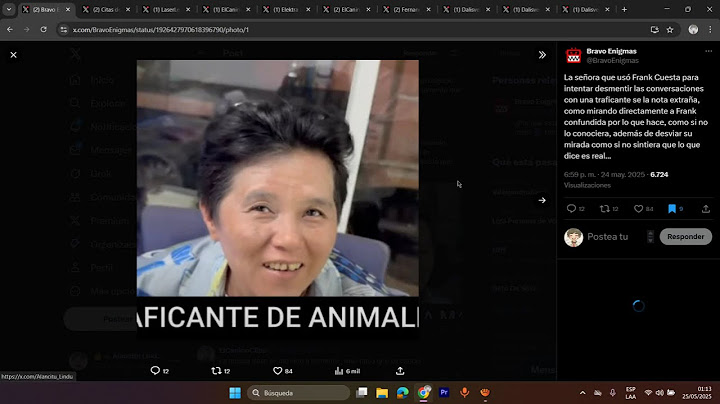Open the post's timestamp link
The width and height of the screenshot is (720, 404).
(605, 174)
